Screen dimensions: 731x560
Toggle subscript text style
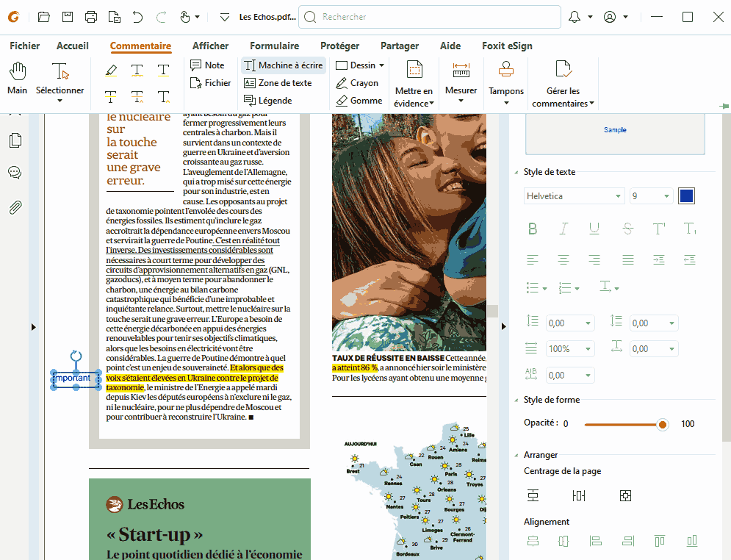pos(690,229)
